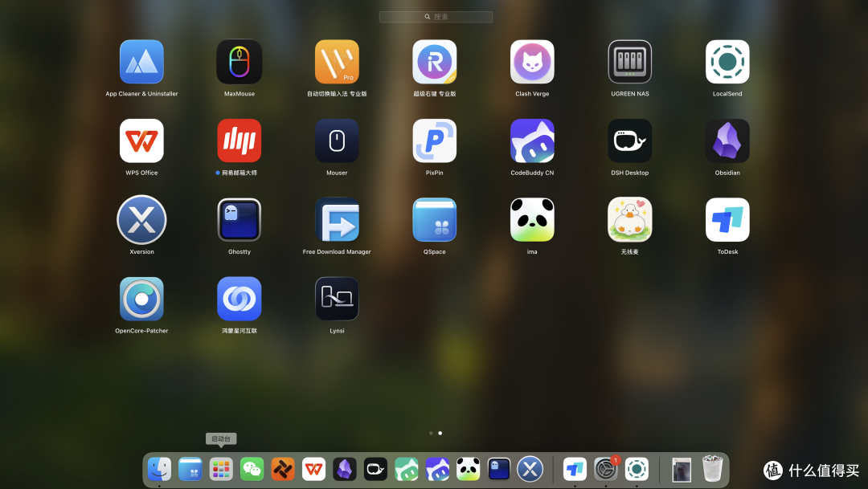Open 鸿蒙星河互联 app
This screenshot has width=868, height=489.
(240, 300)
